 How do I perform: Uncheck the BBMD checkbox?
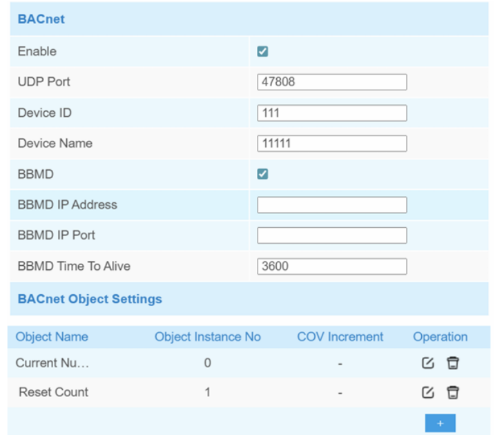click(262, 174)
